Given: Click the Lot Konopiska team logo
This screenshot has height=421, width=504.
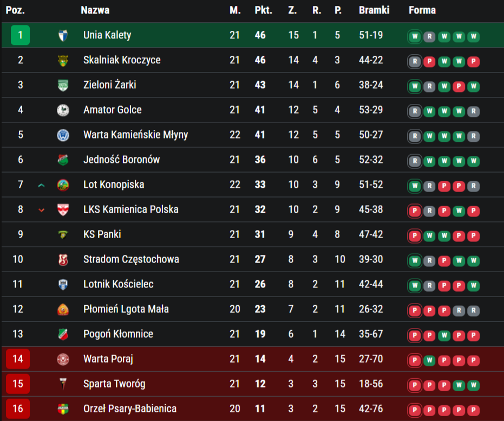Looking at the screenshot, I should (x=63, y=185).
